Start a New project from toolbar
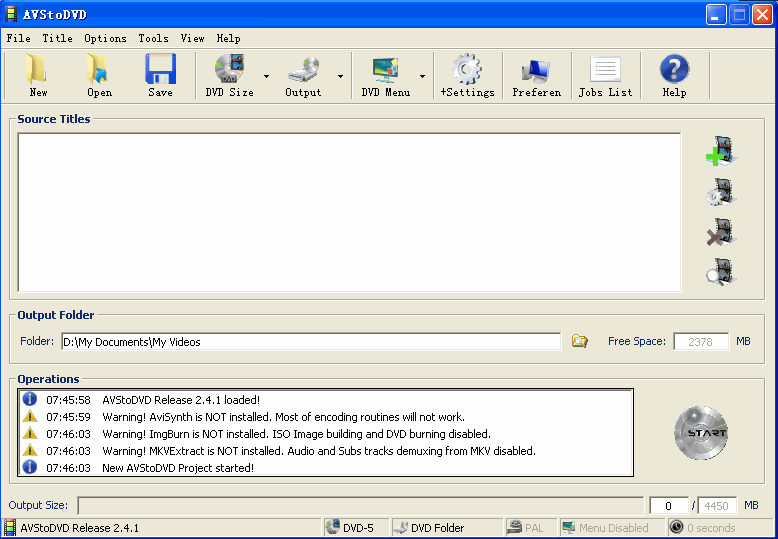This screenshot has height=539, width=778. [x=38, y=76]
